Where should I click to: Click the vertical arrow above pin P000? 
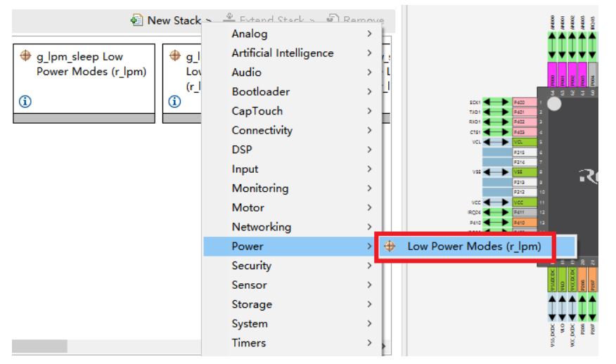click(552, 46)
